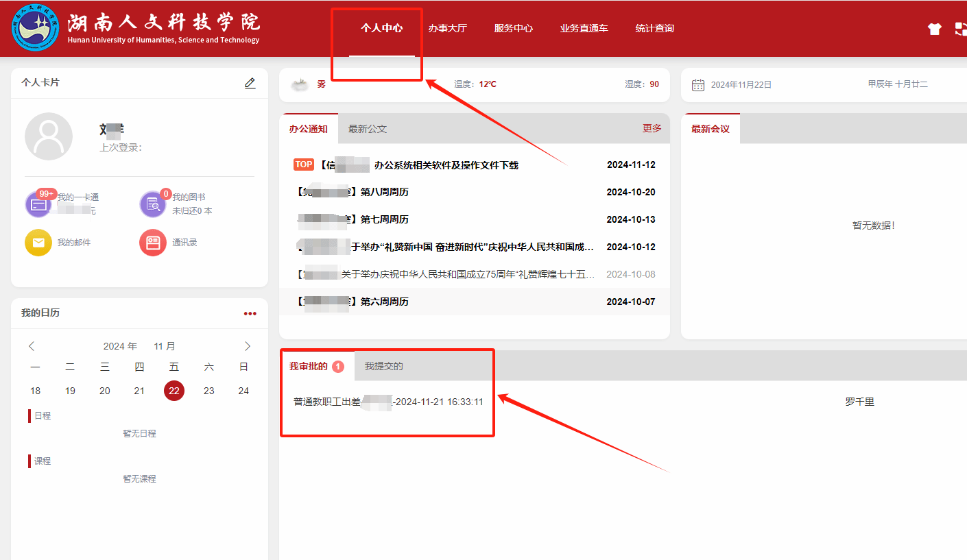Open 我的图书 library icon
967x560 pixels.
click(152, 204)
